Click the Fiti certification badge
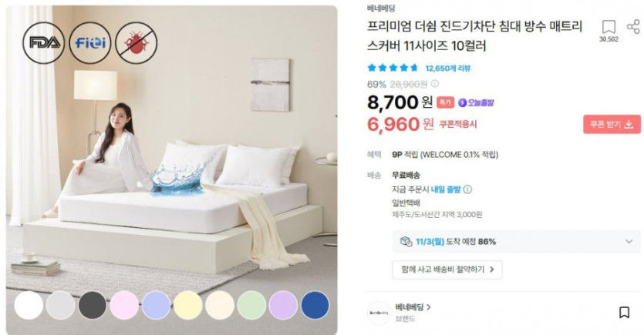The width and height of the screenshot is (644, 335). 90,42
